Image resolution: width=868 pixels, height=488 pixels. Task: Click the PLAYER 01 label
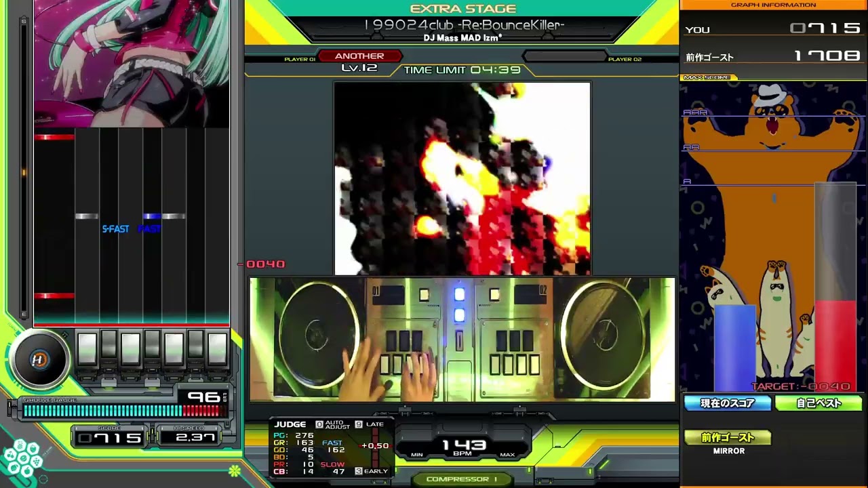click(x=300, y=60)
